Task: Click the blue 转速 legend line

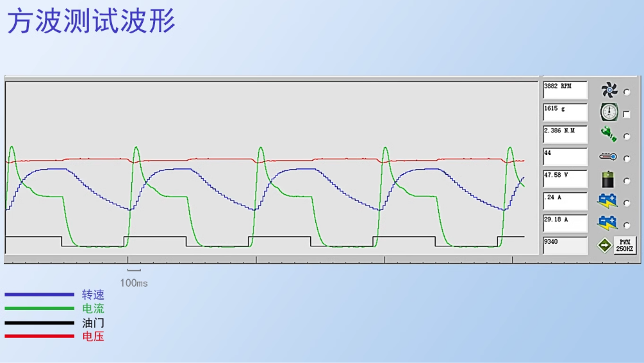Action: [x=40, y=294]
